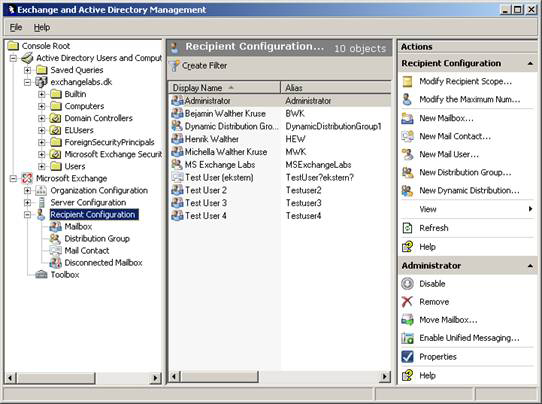Image resolution: width=542 pixels, height=404 pixels.
Task: Collapse the Recipient Configuration tree node
Action: (27, 215)
